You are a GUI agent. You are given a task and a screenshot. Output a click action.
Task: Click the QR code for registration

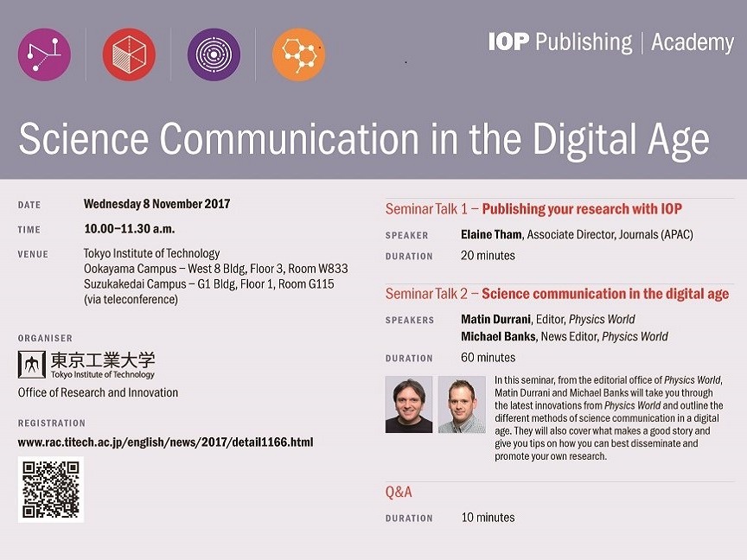[51, 489]
